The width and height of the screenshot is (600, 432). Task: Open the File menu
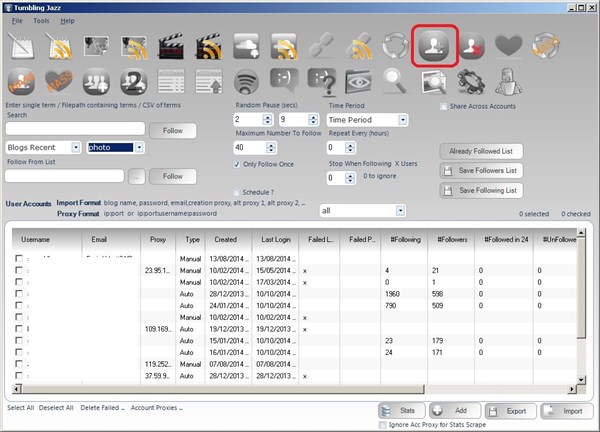pos(17,21)
